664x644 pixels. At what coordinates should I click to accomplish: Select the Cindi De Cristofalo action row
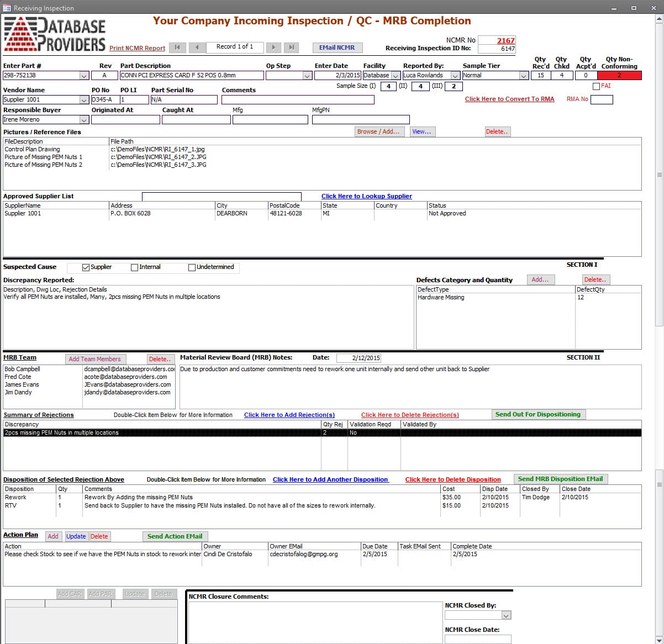click(x=322, y=554)
